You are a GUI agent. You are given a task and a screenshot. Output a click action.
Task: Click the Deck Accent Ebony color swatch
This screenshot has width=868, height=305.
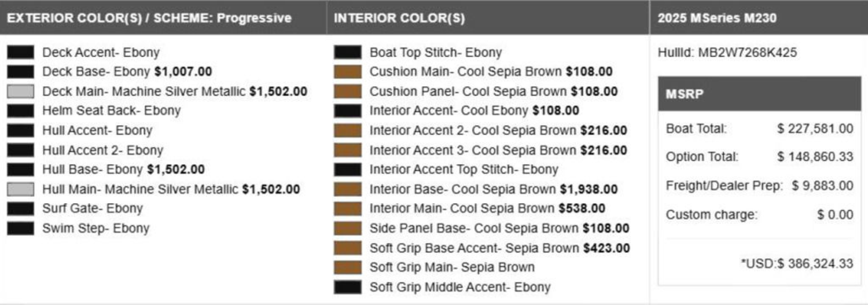pos(20,53)
